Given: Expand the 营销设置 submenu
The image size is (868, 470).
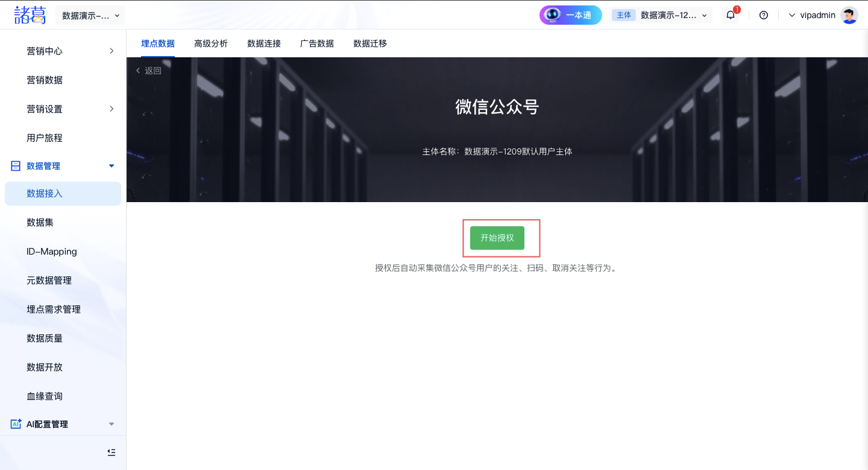Looking at the screenshot, I should (112, 109).
